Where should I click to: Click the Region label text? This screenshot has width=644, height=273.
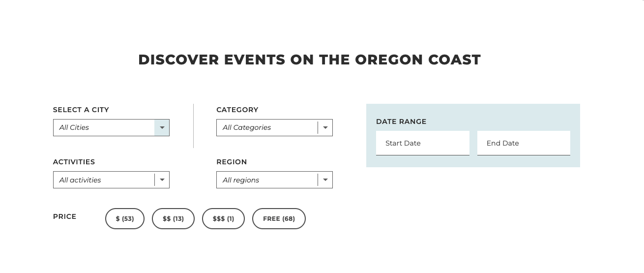point(232,162)
